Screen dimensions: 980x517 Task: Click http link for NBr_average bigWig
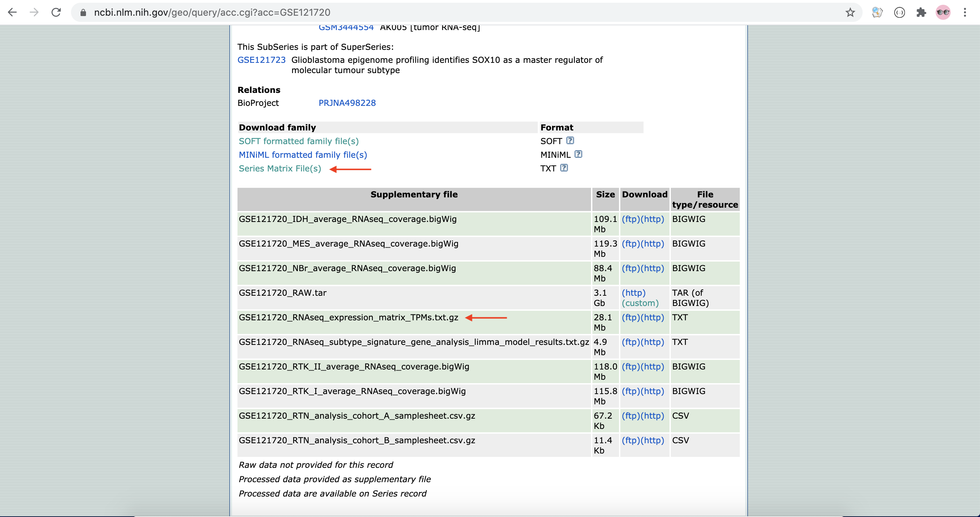[652, 268]
